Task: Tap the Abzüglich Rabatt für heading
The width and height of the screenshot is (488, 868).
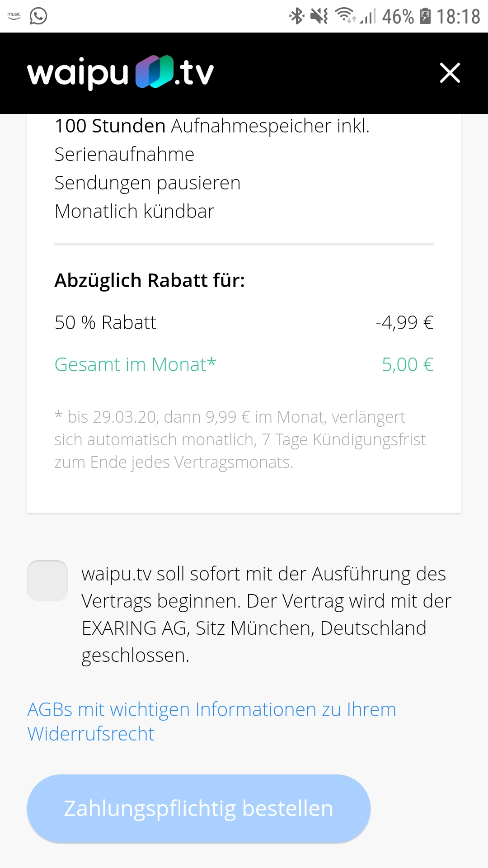Action: [x=150, y=281]
